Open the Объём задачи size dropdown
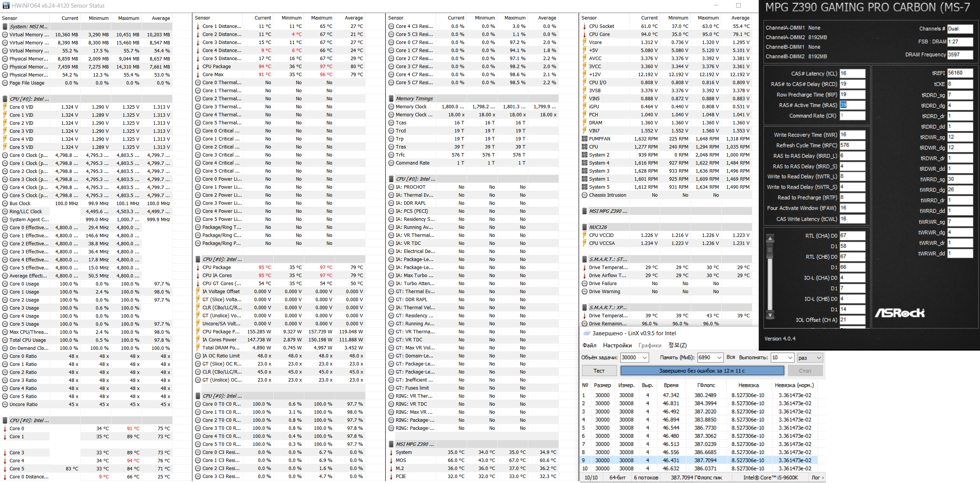Image resolution: width=980 pixels, height=483 pixels. tap(645, 358)
